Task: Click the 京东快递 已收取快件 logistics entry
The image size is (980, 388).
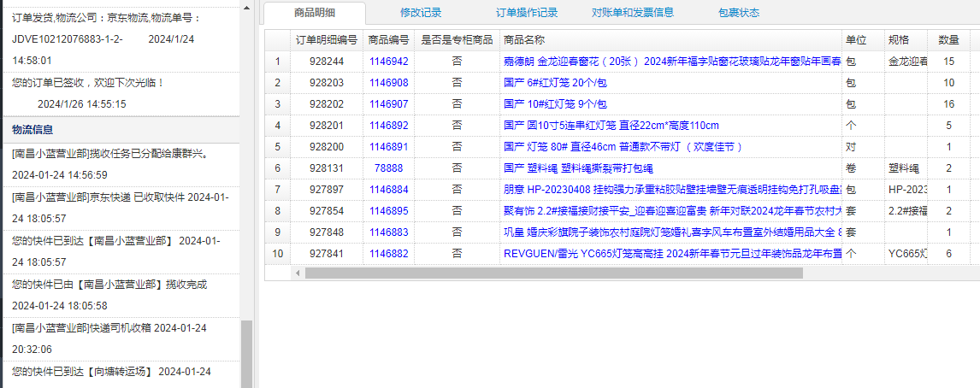Action: [x=121, y=208]
